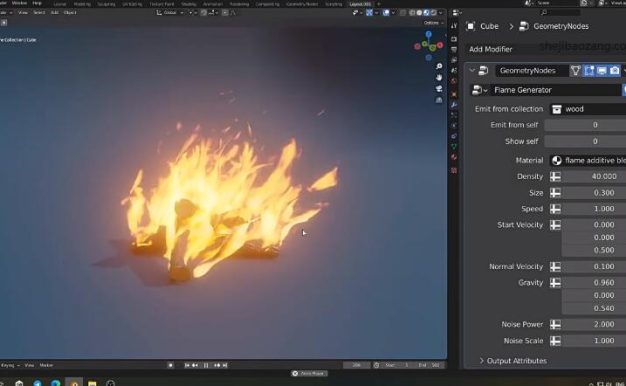Toggle the Normal Velocity attribute input button

tap(555, 267)
